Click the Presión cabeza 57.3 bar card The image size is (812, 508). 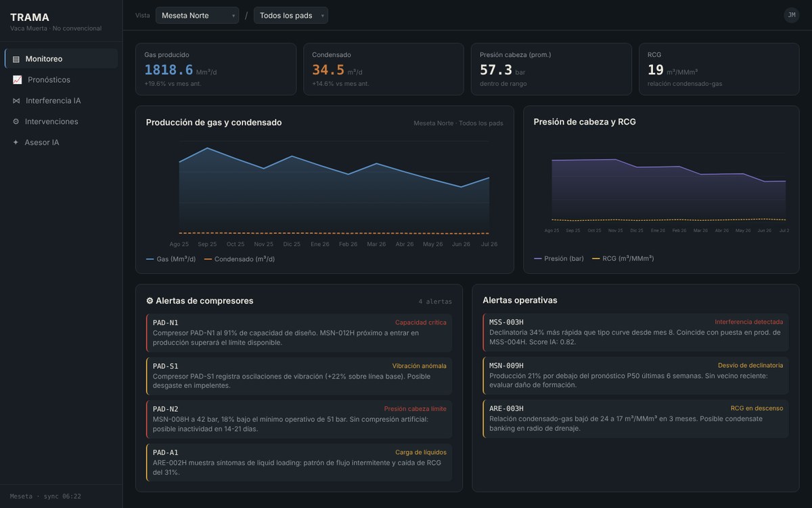click(x=551, y=69)
